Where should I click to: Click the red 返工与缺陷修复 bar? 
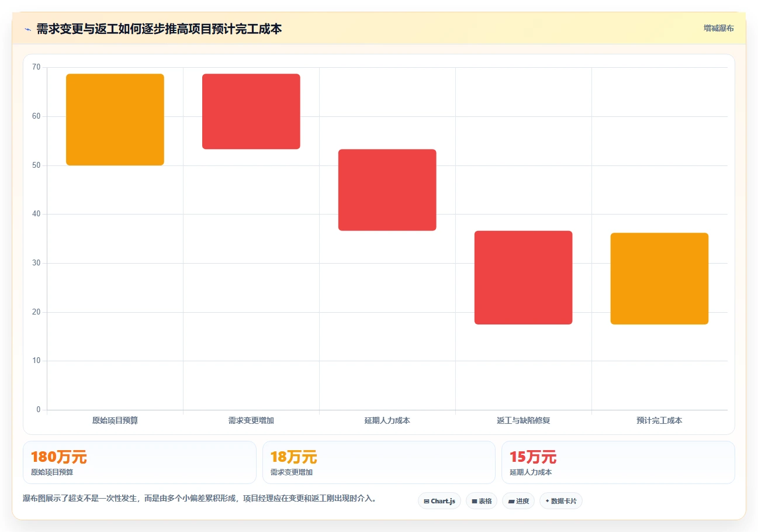tap(524, 278)
